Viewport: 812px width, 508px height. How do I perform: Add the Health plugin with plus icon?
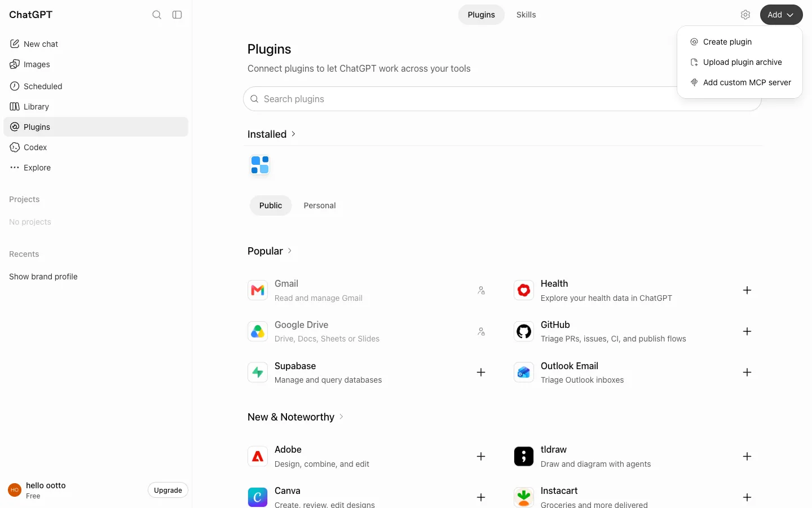(x=747, y=290)
